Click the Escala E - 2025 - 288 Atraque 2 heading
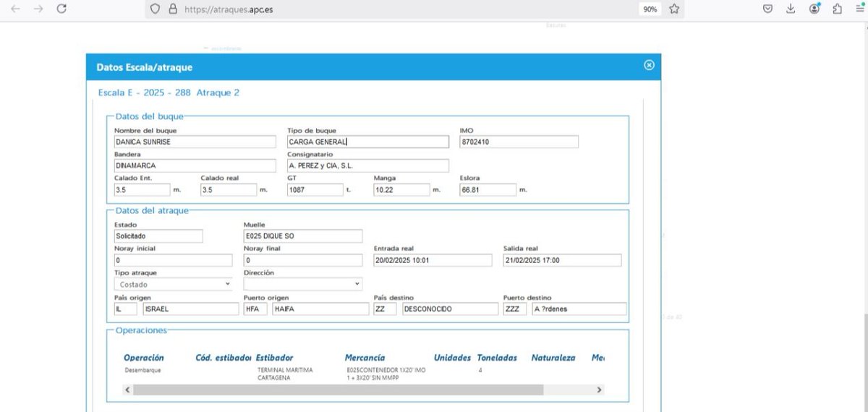This screenshot has width=868, height=412. pyautogui.click(x=169, y=93)
